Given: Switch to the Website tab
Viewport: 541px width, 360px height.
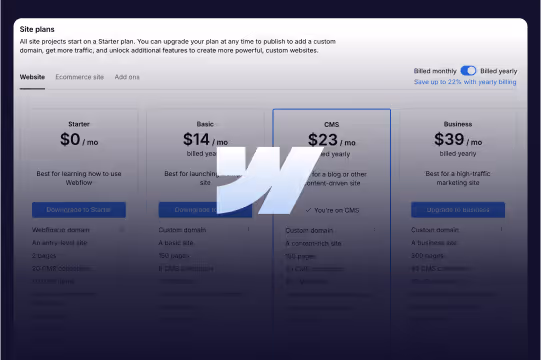Looking at the screenshot, I should pyautogui.click(x=32, y=77).
